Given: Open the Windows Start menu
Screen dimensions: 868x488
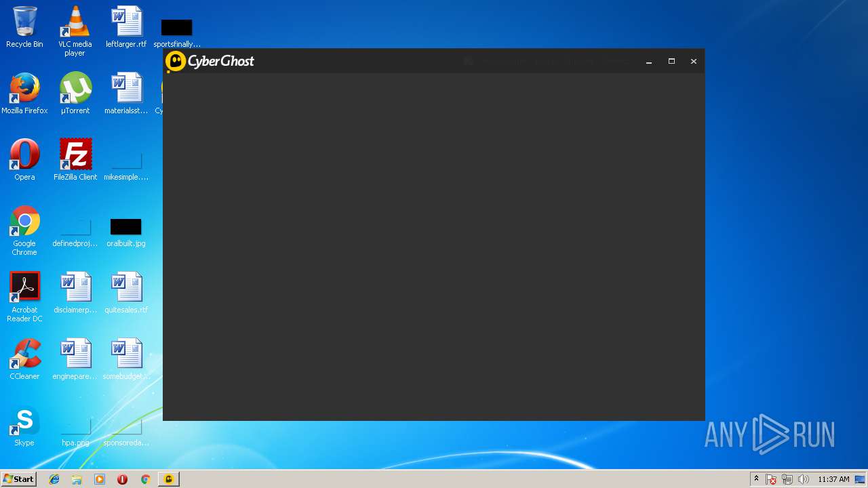Looking at the screenshot, I should pyautogui.click(x=18, y=479).
